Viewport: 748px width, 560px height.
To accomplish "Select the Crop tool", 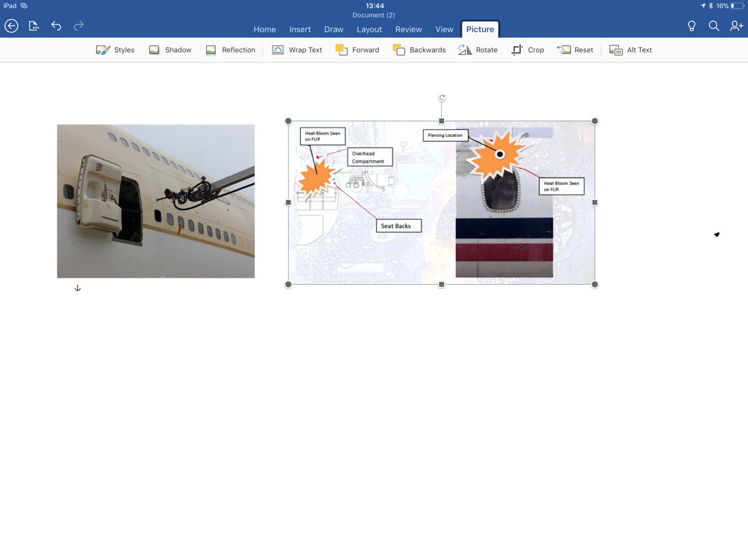I will tap(527, 50).
